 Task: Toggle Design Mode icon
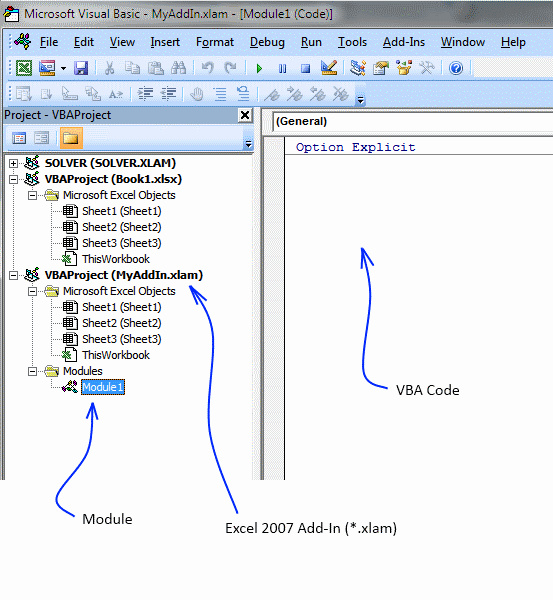click(x=329, y=68)
